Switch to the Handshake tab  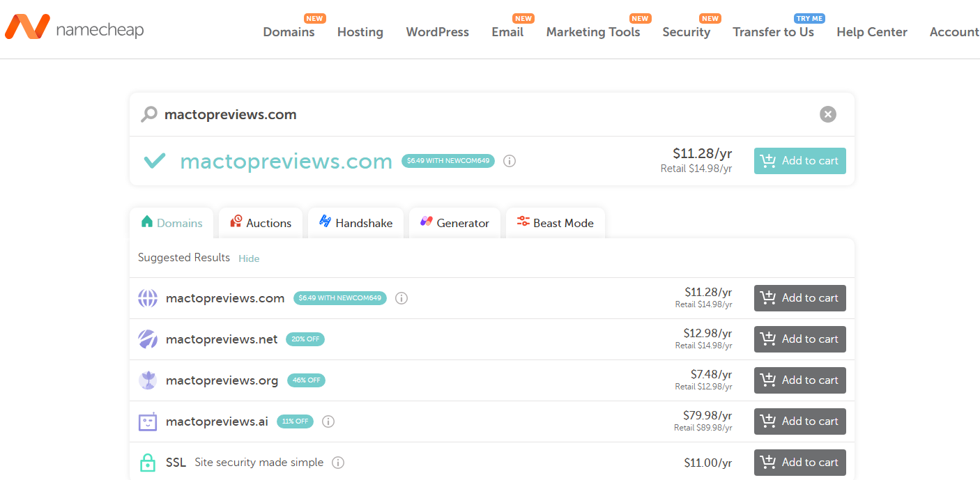point(355,223)
